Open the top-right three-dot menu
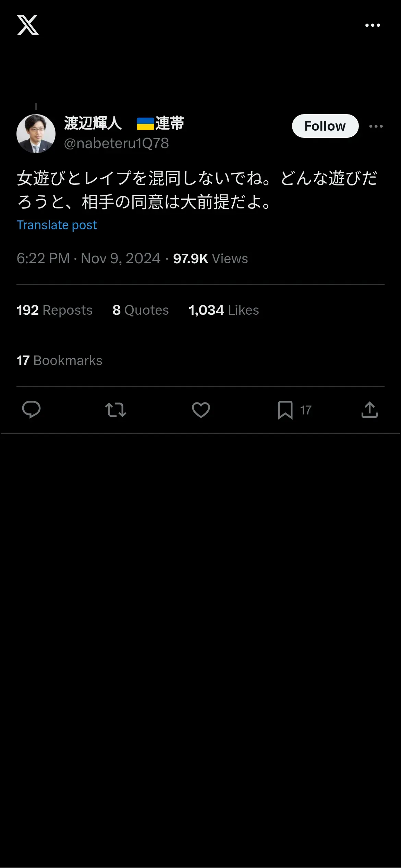The height and width of the screenshot is (868, 401). click(x=373, y=25)
